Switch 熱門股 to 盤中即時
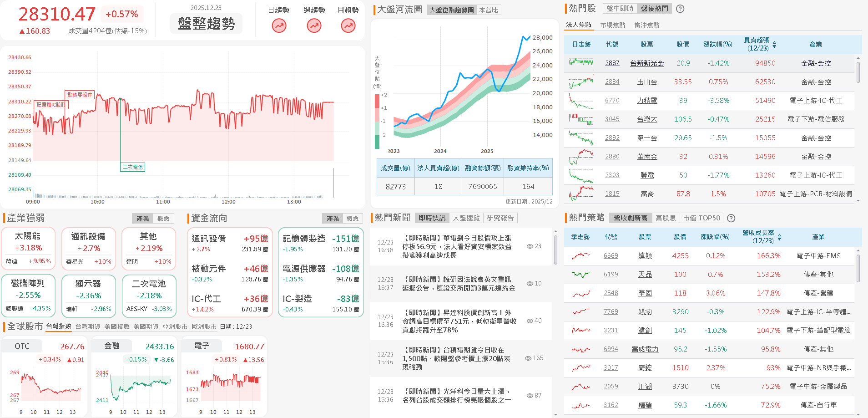This screenshot has width=868, height=418. 619,8
